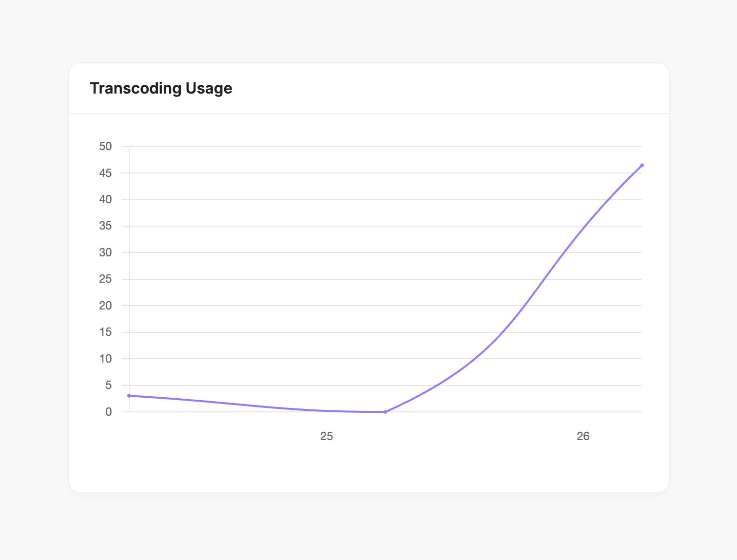
Task: Select the y-axis tick label 25
Action: coord(105,279)
